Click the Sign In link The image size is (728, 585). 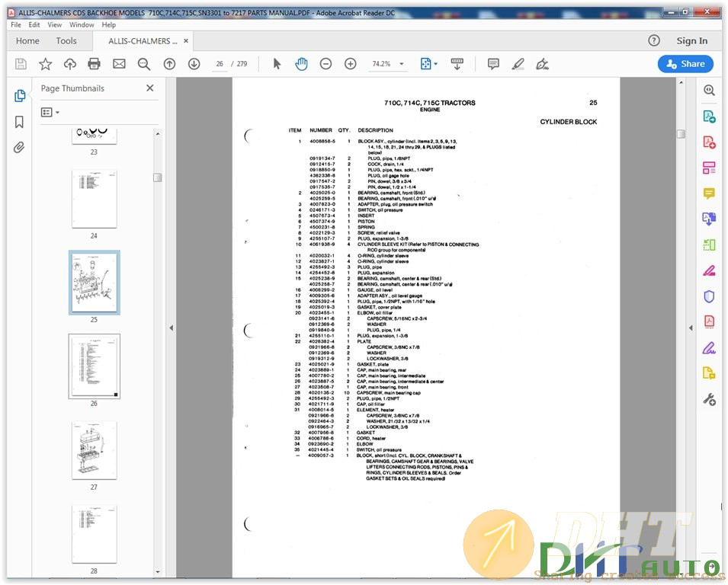pos(691,41)
